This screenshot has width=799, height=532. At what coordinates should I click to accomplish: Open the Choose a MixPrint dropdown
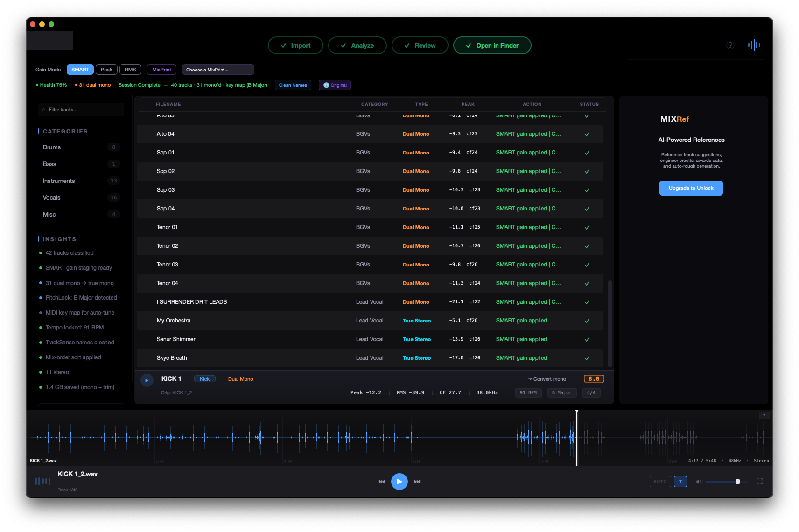click(218, 69)
